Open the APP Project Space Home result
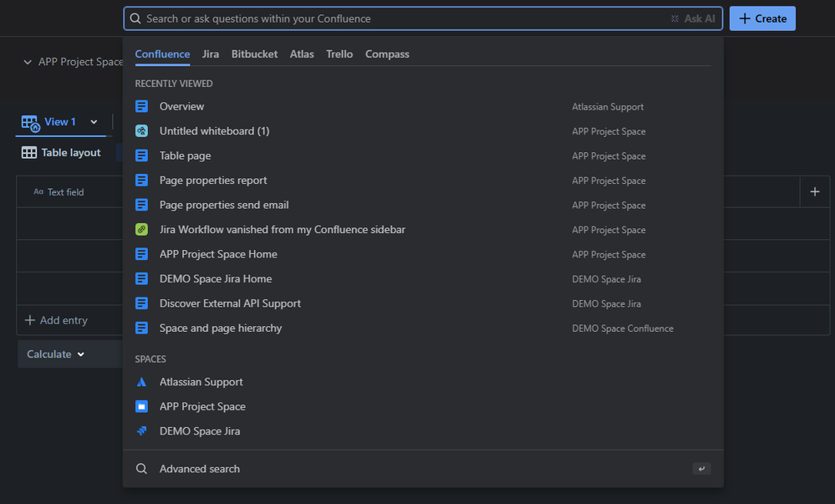The width and height of the screenshot is (835, 504). coord(423,254)
